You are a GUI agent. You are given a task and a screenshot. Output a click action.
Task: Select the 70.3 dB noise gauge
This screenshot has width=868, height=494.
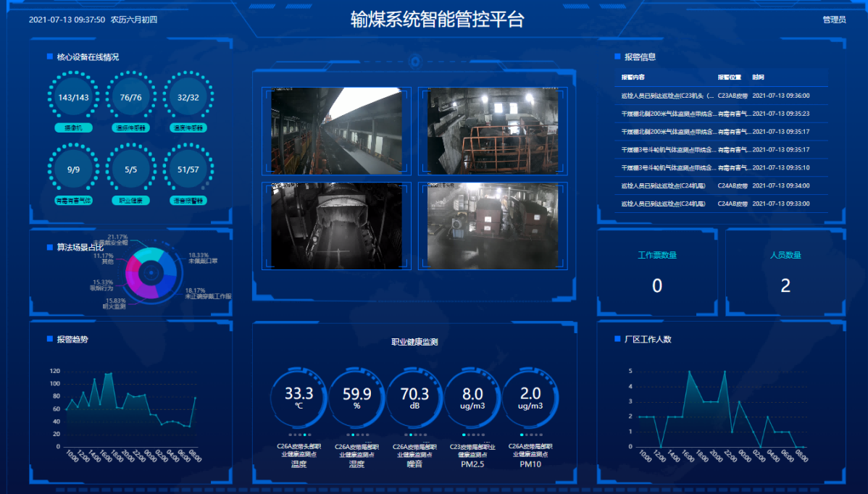coord(414,398)
